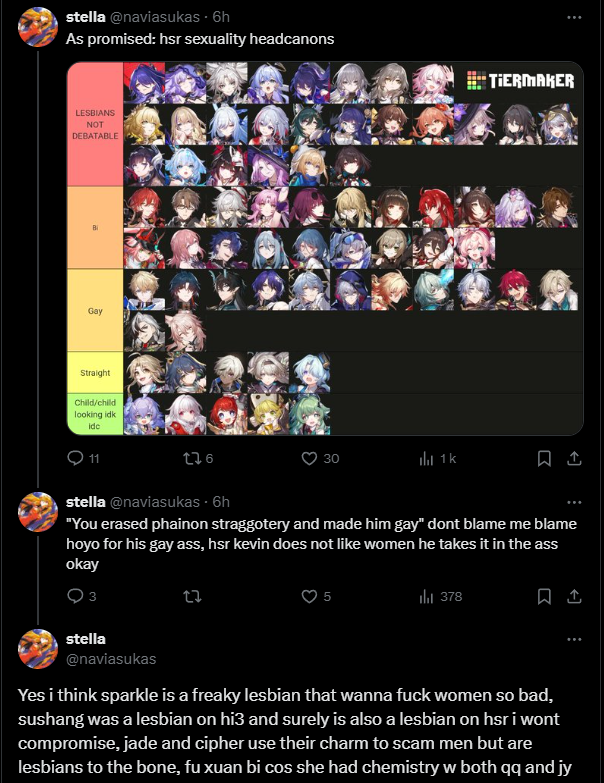604x783 pixels.
Task: View analytics for 378 views tweet
Action: [x=441, y=596]
